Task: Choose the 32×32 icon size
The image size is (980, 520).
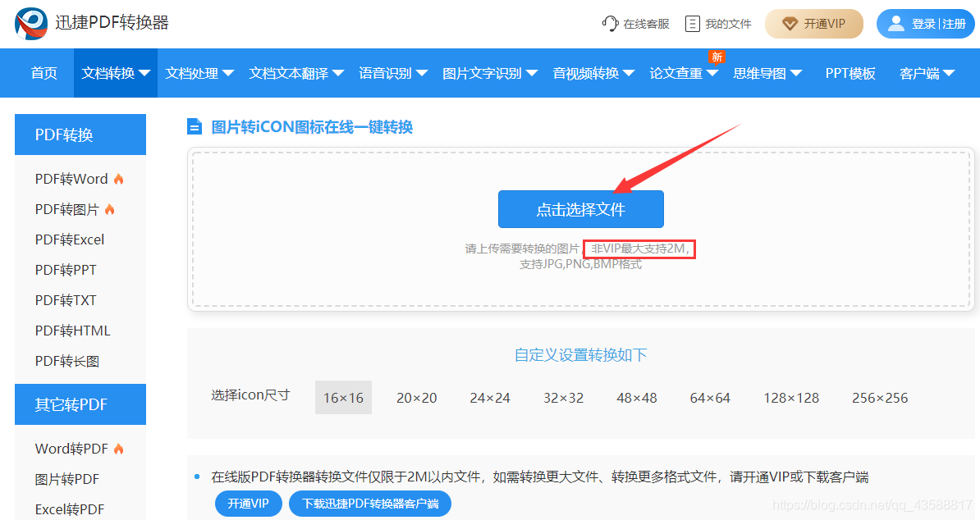Action: click(x=563, y=398)
